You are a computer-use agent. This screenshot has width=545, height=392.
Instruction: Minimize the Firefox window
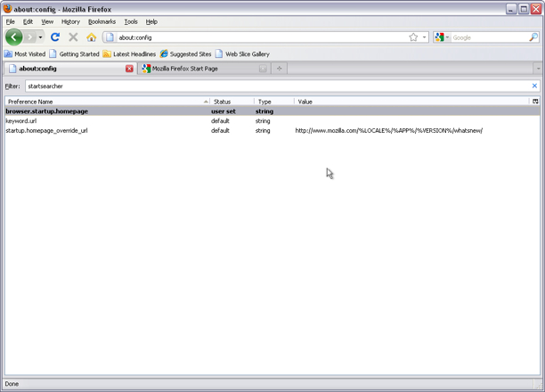pos(510,9)
